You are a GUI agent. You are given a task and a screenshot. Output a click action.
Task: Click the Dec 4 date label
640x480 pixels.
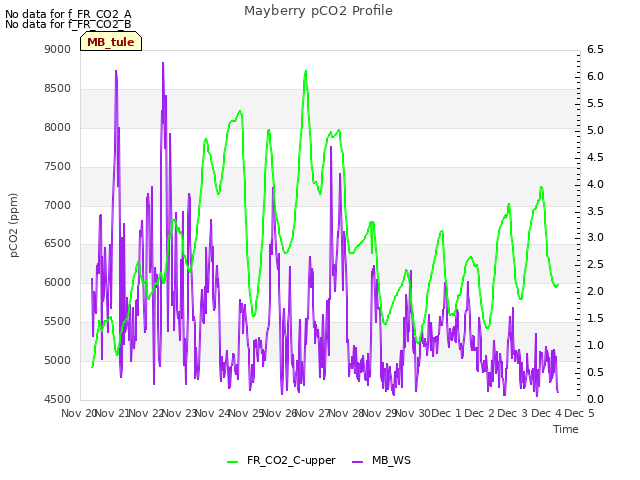[x=546, y=413]
